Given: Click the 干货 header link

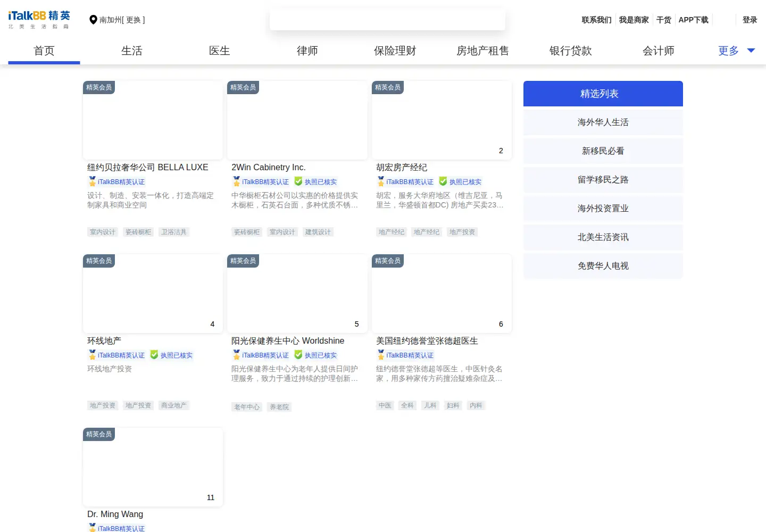Looking at the screenshot, I should [x=663, y=20].
